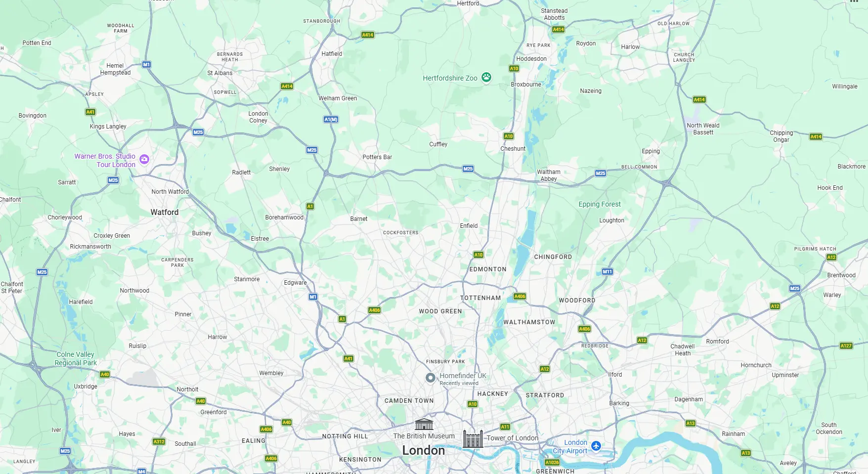Click the Harlow town label
The width and height of the screenshot is (868, 474).
630,47
